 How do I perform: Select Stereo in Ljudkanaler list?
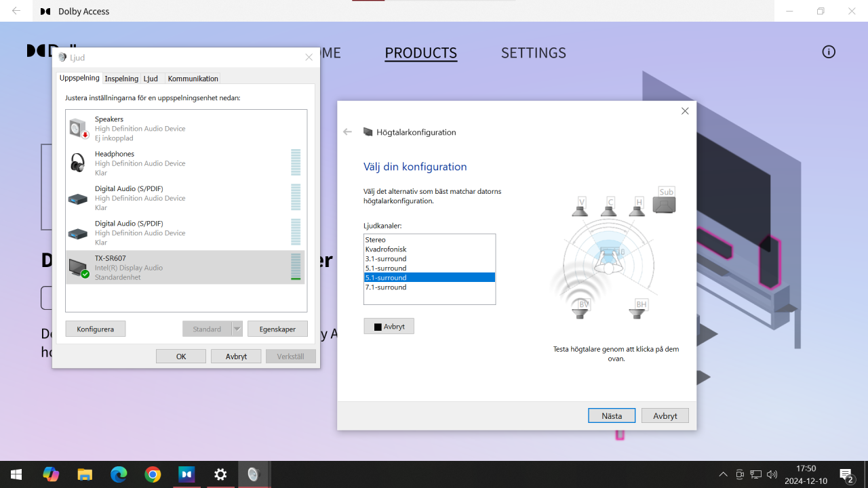pyautogui.click(x=429, y=240)
